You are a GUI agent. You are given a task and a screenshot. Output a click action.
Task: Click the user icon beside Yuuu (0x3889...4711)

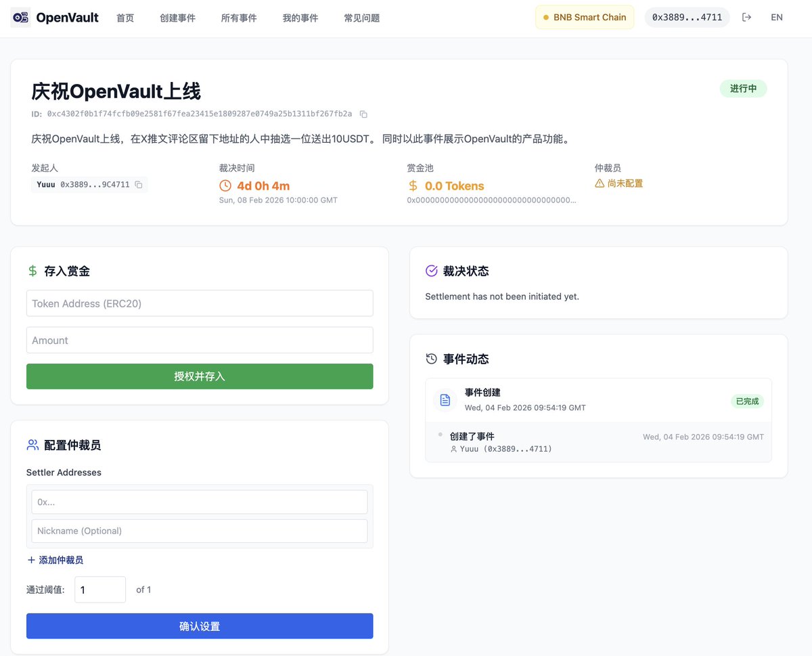pos(453,449)
